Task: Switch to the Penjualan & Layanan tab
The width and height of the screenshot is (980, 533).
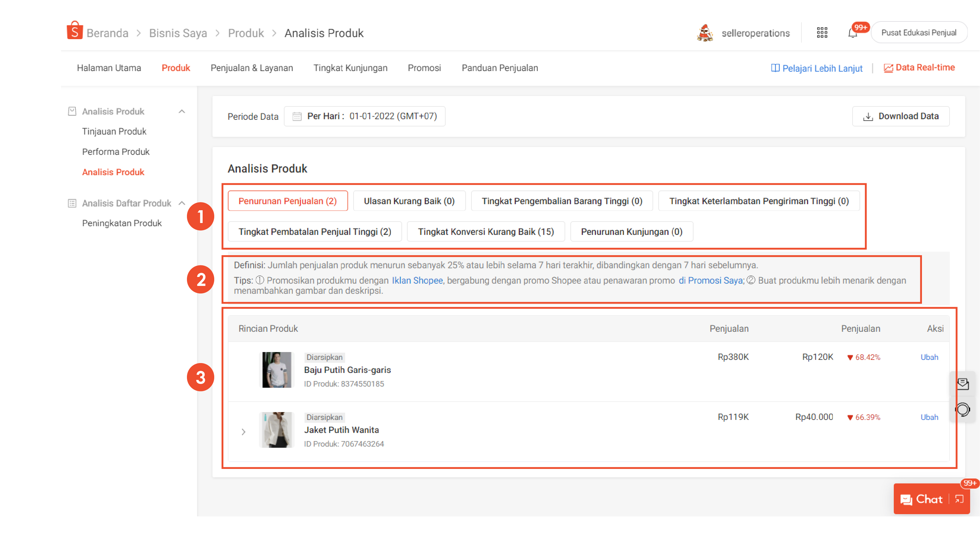Action: 251,68
